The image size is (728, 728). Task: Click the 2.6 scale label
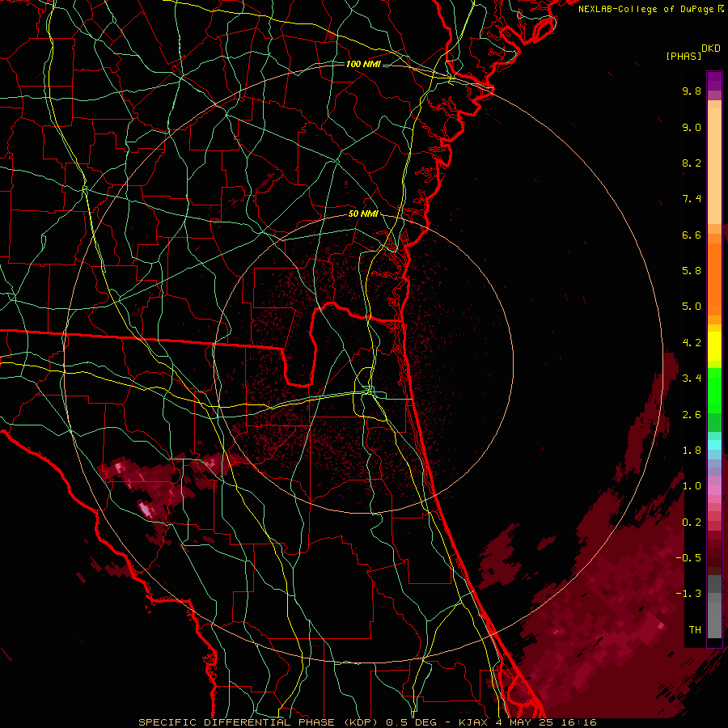(692, 415)
